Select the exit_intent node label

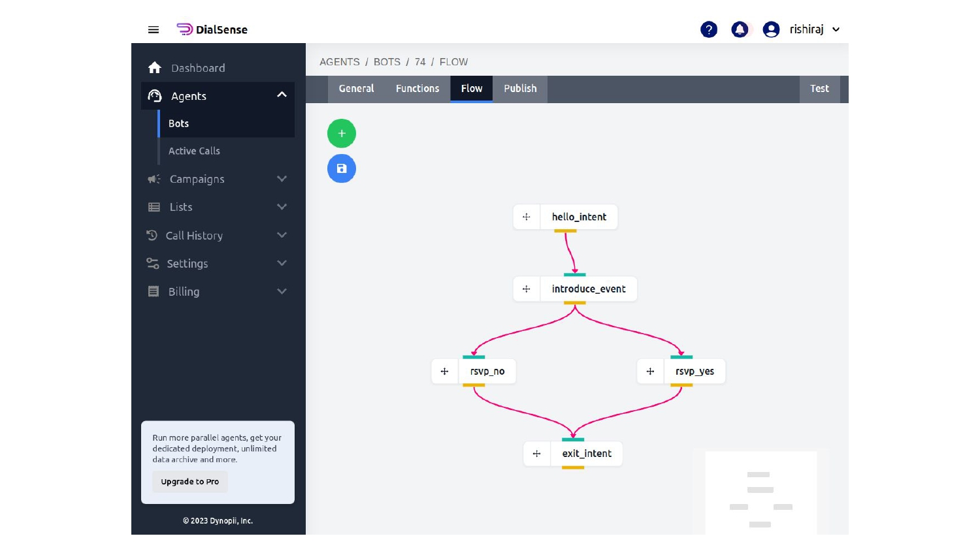587,454
